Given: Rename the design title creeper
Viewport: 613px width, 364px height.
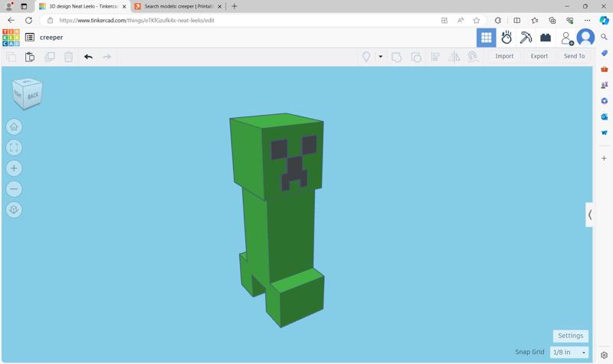Looking at the screenshot, I should (x=51, y=38).
